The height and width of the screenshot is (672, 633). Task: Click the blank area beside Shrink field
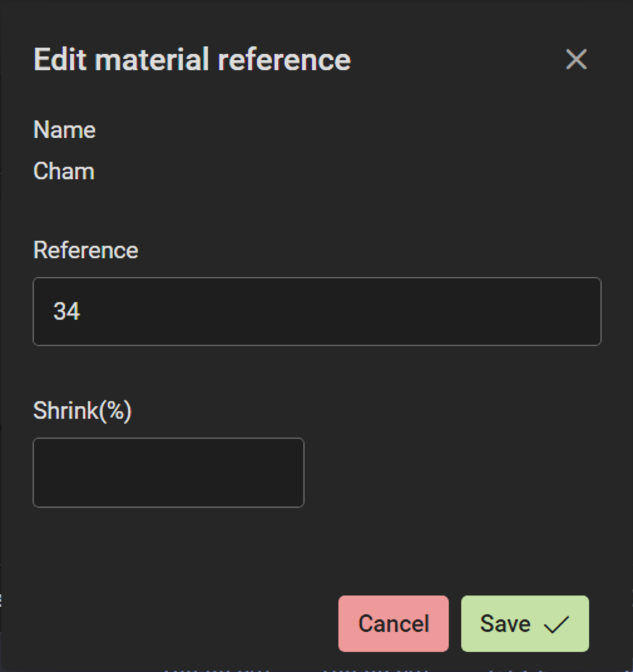451,473
